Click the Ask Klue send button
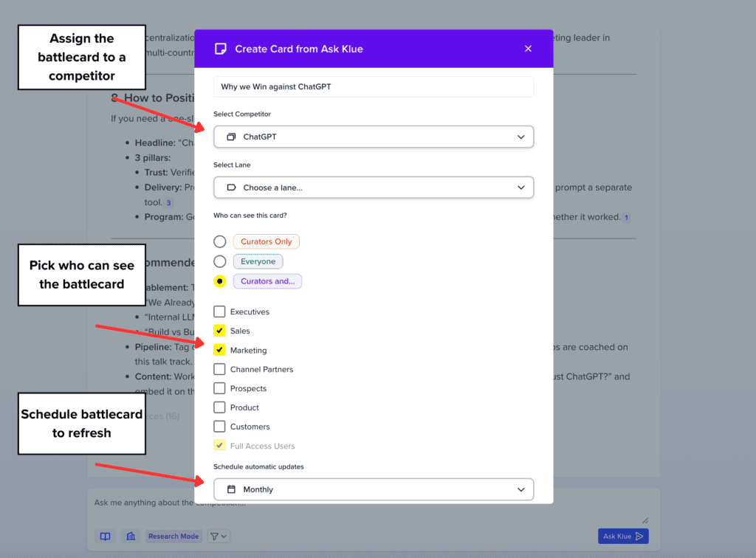This screenshot has height=558, width=756. pyautogui.click(x=623, y=537)
